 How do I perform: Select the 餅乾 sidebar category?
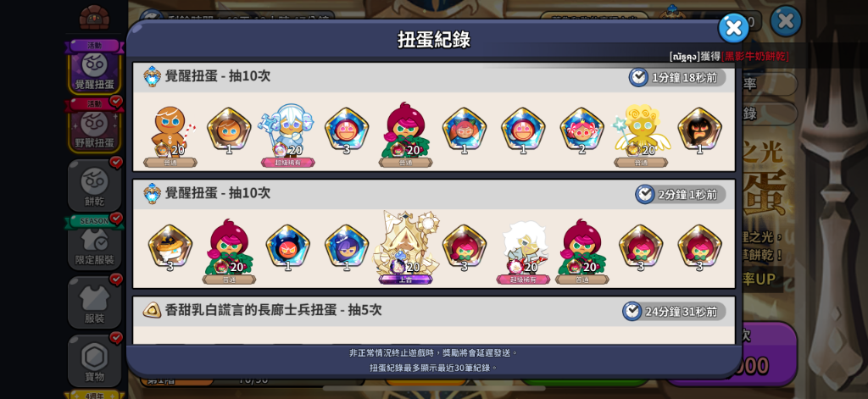[x=94, y=186]
